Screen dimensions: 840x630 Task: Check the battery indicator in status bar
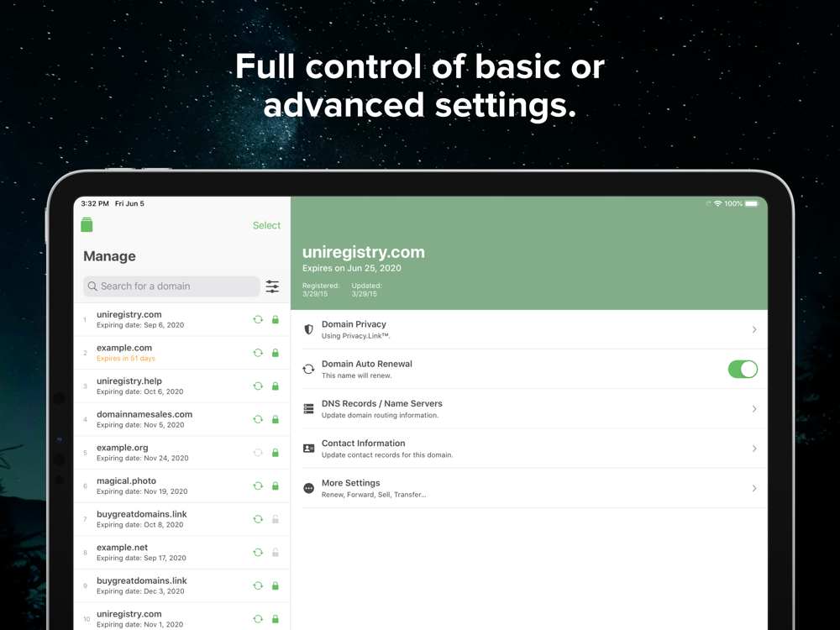click(752, 203)
